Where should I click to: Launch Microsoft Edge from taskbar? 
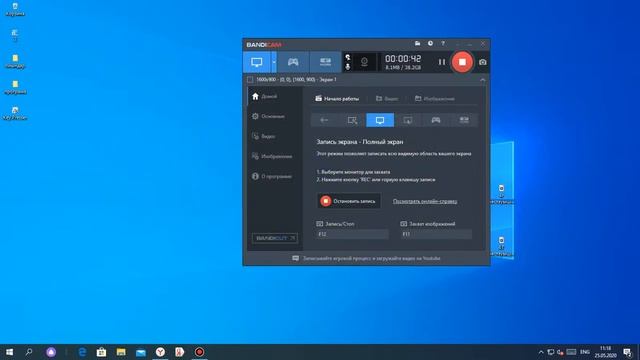82,352
